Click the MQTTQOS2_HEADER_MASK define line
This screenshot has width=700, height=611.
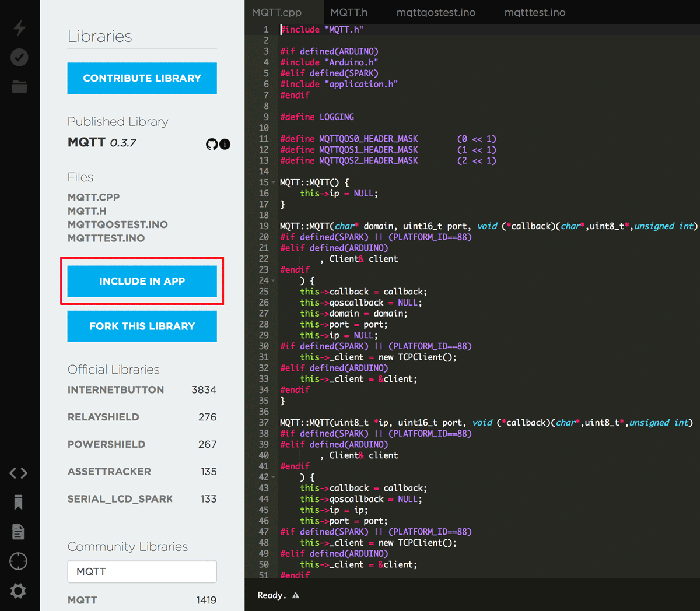[388, 160]
